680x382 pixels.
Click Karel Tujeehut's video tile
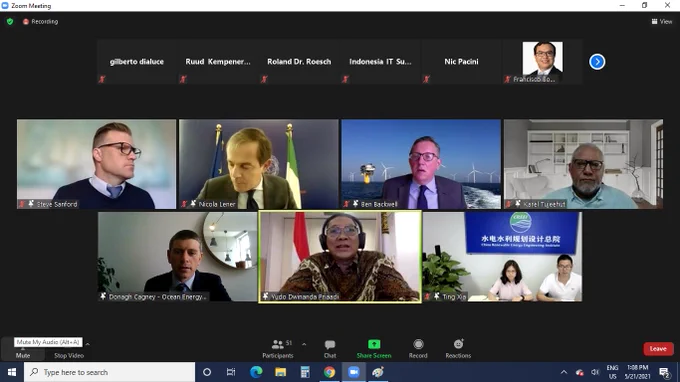(583, 164)
